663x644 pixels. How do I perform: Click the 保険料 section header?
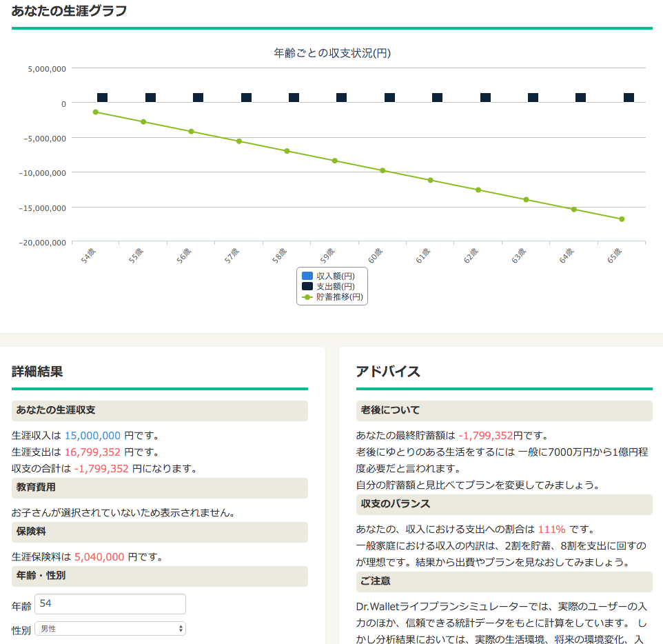160,532
